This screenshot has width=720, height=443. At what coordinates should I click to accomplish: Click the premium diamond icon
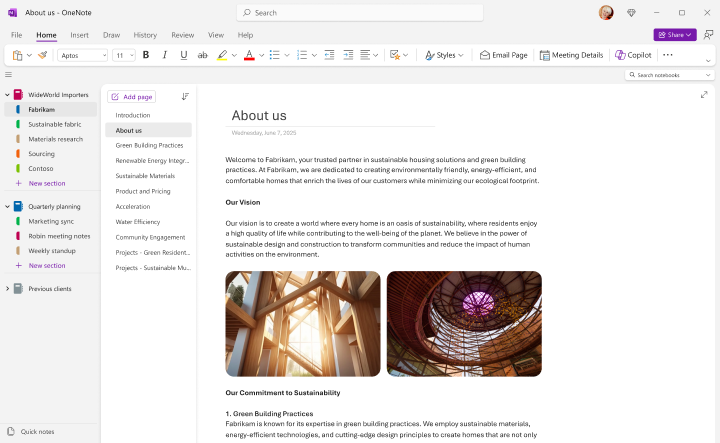tap(631, 13)
